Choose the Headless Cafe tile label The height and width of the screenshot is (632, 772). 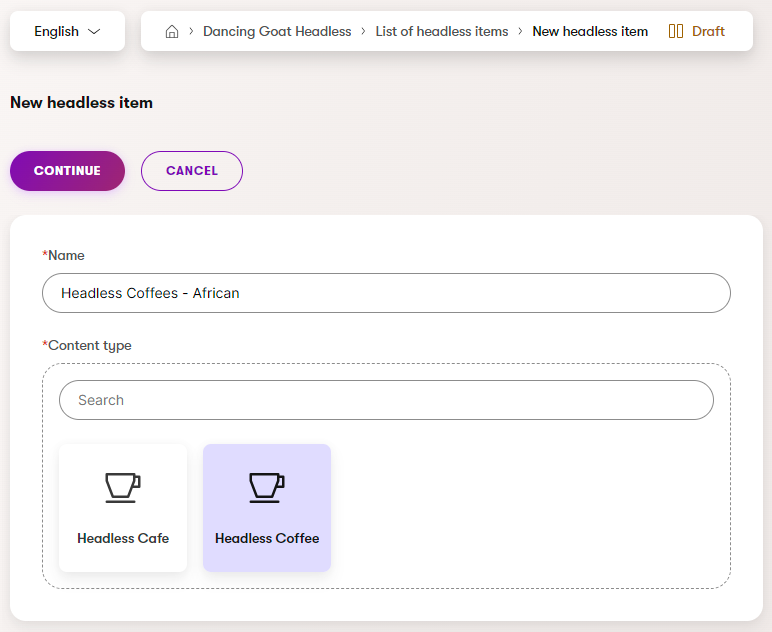123,538
